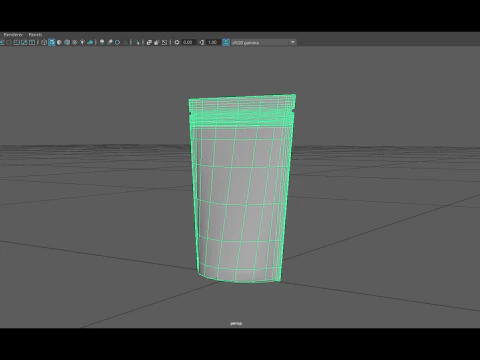Viewport: 480px width, 360px height.
Task: Toggle the safe title icon
Action: 32,42
